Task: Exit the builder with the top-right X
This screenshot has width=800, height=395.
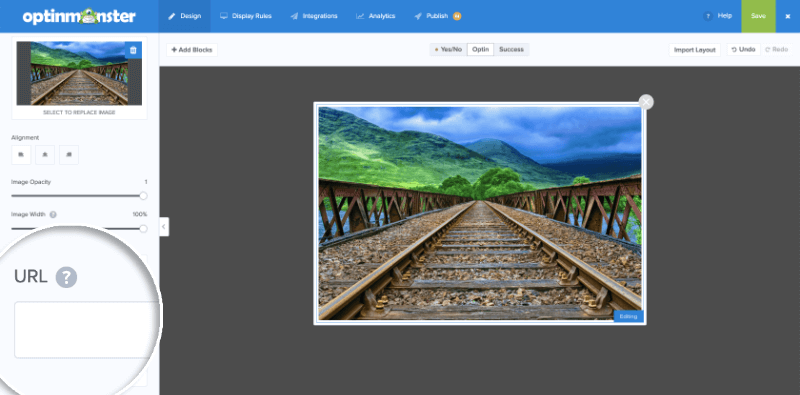Action: click(787, 16)
